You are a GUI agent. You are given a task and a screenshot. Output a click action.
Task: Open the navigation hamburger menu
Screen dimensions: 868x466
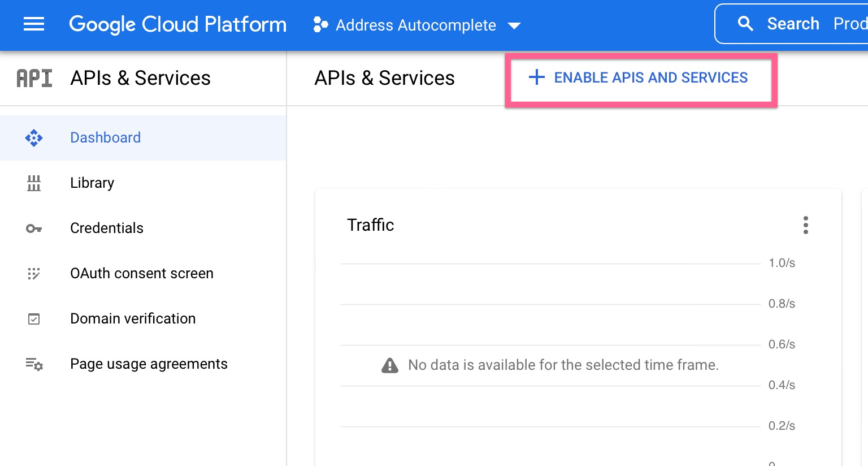pos(33,24)
